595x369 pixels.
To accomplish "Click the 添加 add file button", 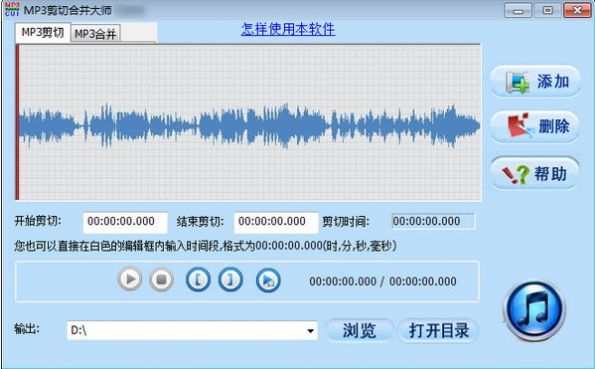I will [x=535, y=82].
